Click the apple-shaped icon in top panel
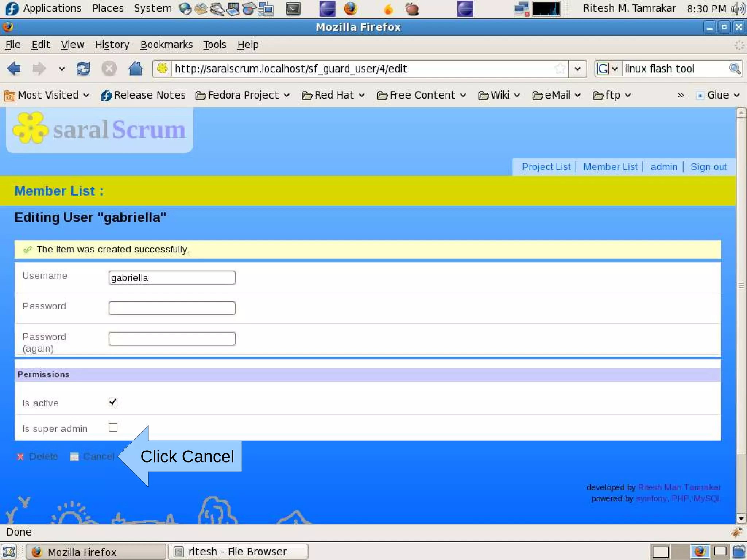Screen dimensions: 747x560 pos(412,9)
